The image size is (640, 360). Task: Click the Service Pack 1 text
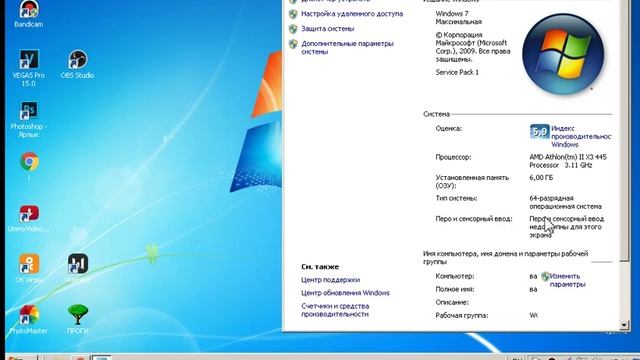pos(457,72)
